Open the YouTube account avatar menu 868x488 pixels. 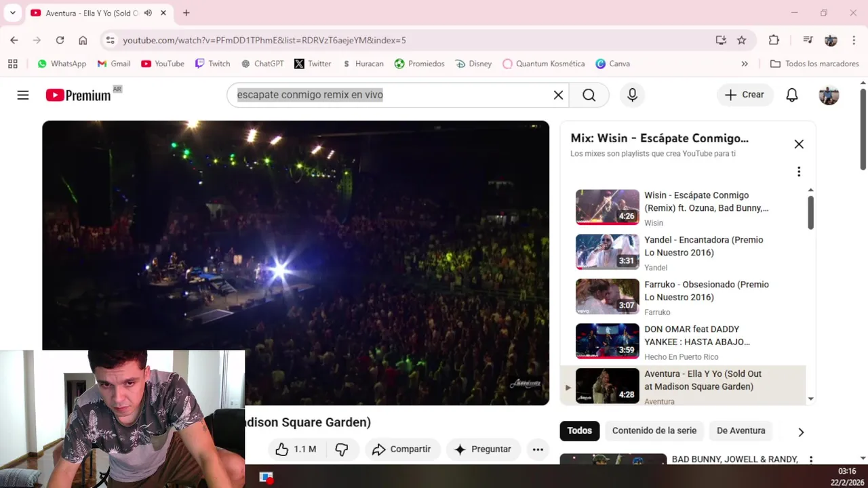coord(829,95)
